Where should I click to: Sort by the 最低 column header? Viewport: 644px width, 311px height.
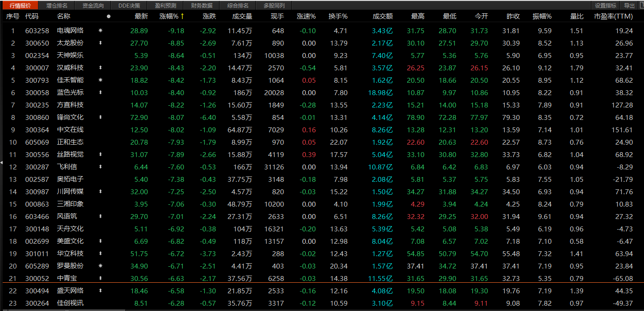pyautogui.click(x=450, y=16)
